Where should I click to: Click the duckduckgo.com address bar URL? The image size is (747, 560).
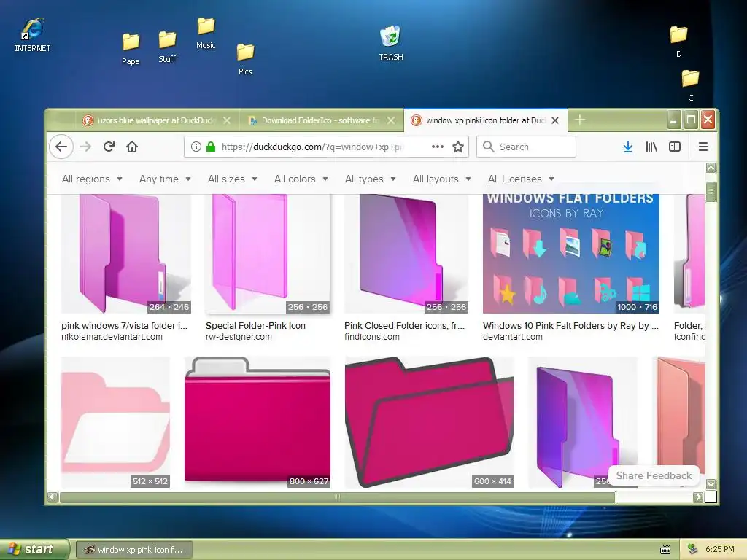pyautogui.click(x=312, y=147)
